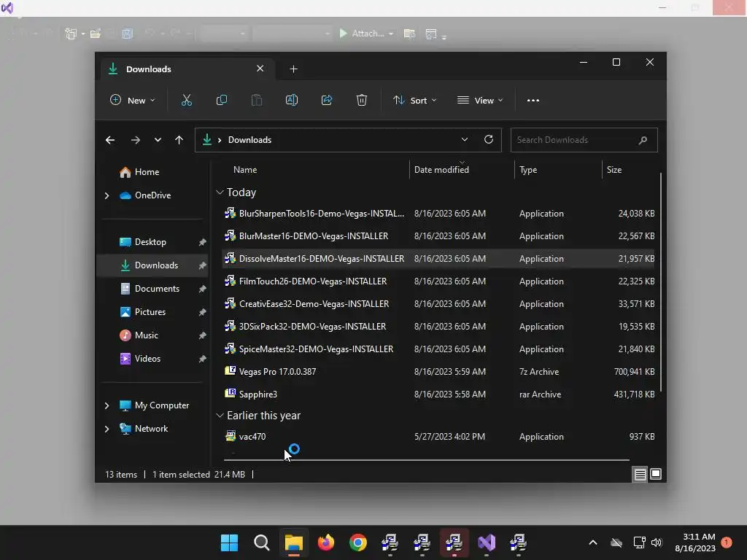Click Downloads in the address bar
747x560 pixels.
point(249,140)
